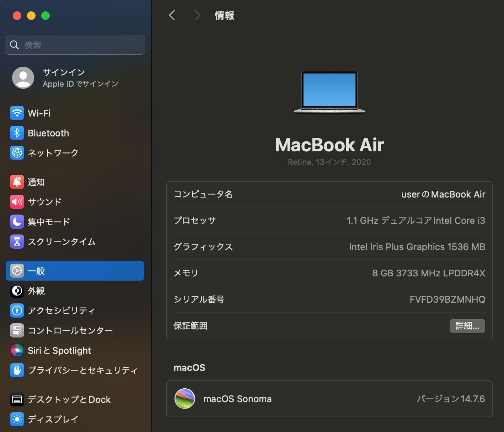Click the ネットワーク globe icon
This screenshot has width=504, height=432.
click(17, 153)
